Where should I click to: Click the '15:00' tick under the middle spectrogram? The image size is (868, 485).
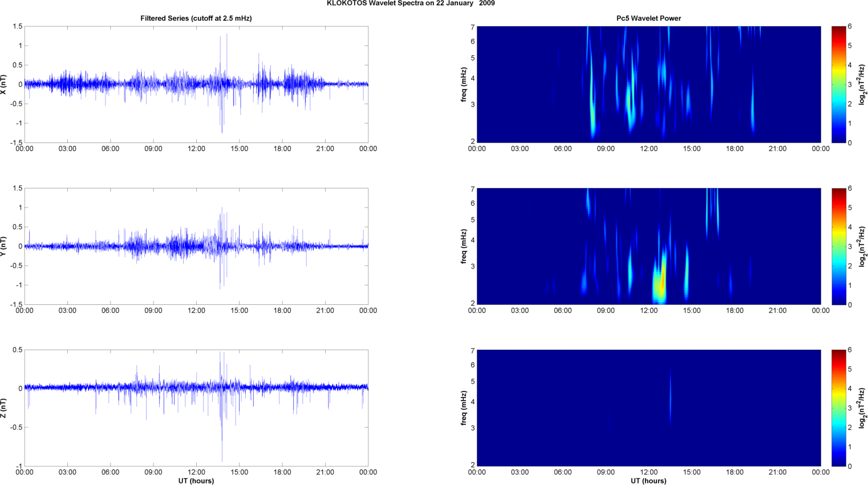(x=692, y=311)
